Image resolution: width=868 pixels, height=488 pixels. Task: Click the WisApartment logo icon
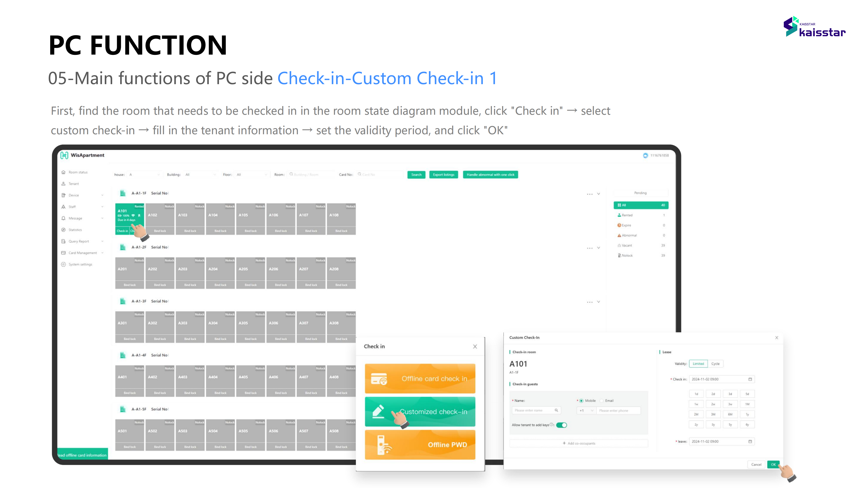click(64, 155)
